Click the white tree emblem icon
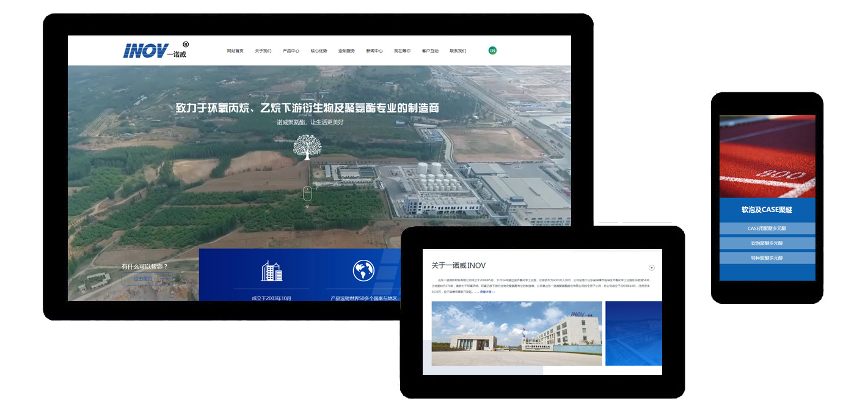Image resolution: width=868 pixels, height=406 pixels. (307, 147)
